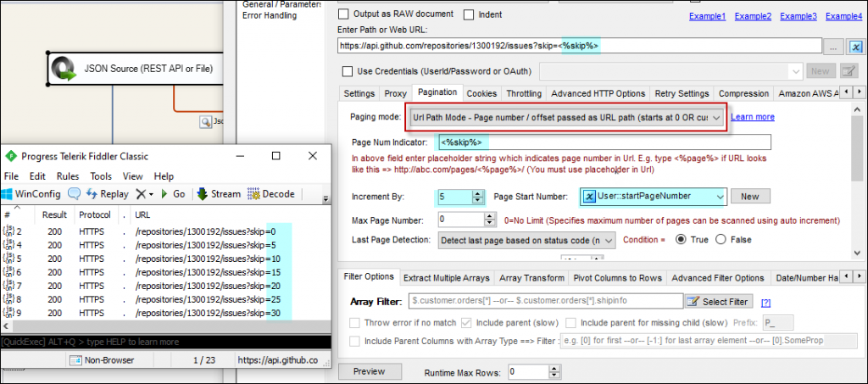
Task: Click the Decode icon in Fiddler toolbar
Action: pos(254,193)
